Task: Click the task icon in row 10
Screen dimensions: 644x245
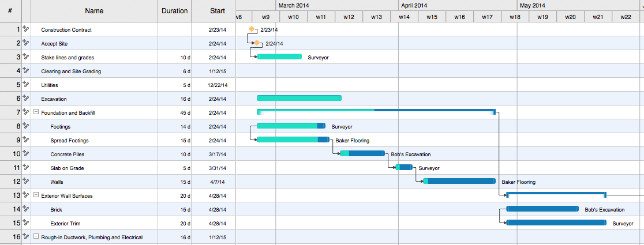Action: point(25,153)
